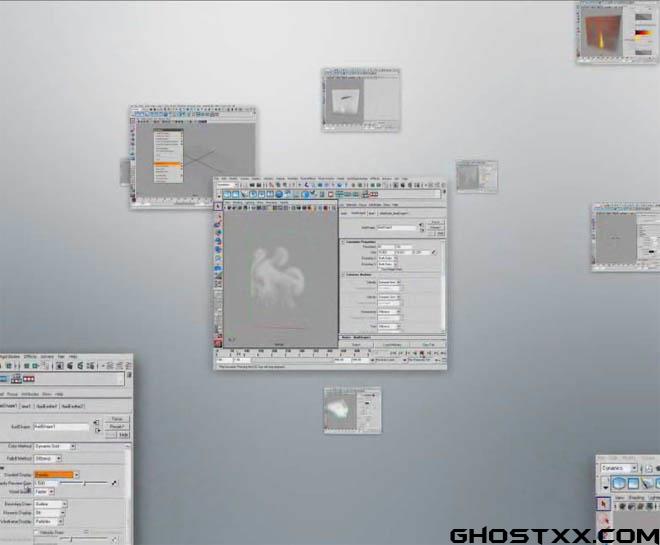Click Load Attributes button in center window

[x=392, y=345]
